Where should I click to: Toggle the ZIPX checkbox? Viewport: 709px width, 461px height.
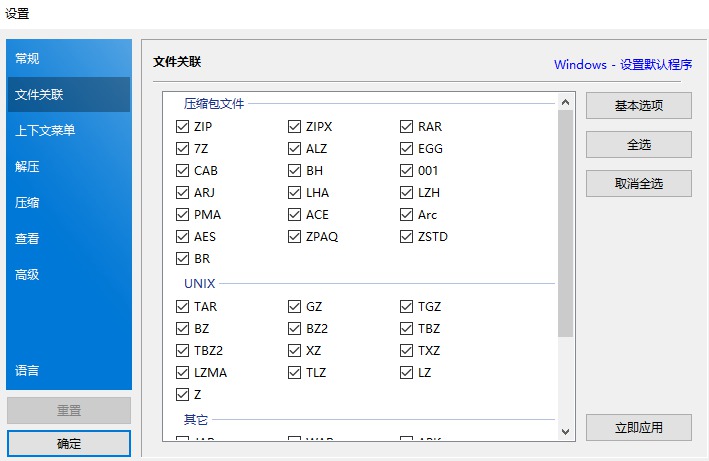tap(294, 127)
